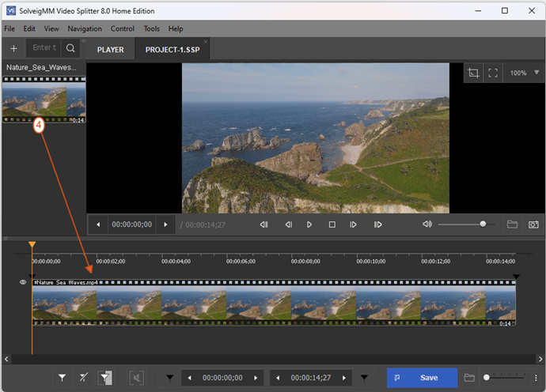The width and height of the screenshot is (546, 392).
Task: Adjust the timeline zoom slider
Action: (487, 378)
